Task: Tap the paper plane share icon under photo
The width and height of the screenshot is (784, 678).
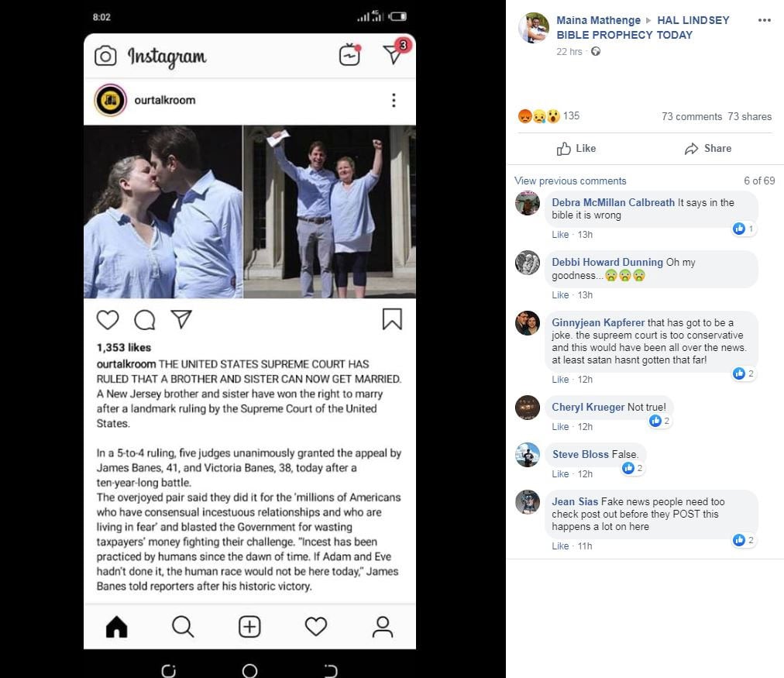Action: coord(181,319)
